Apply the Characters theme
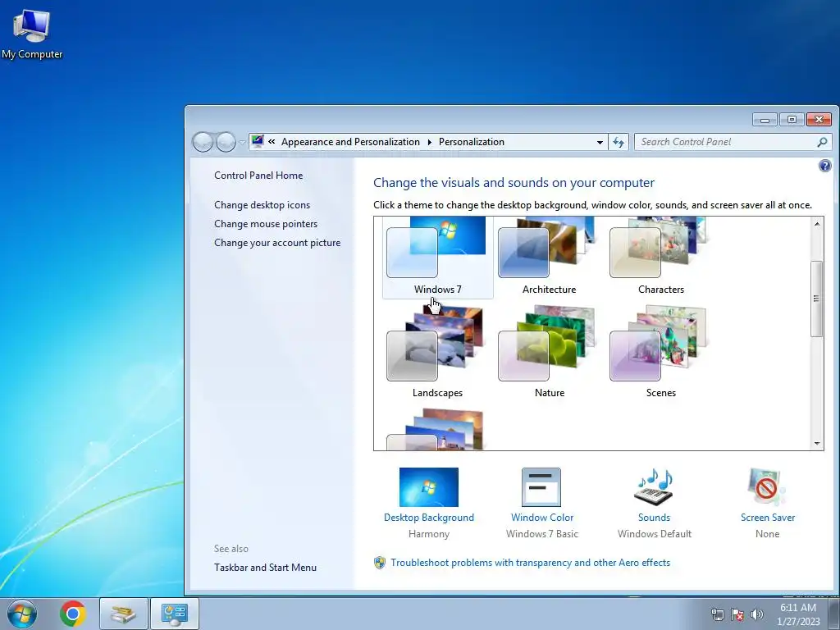 coord(660,257)
